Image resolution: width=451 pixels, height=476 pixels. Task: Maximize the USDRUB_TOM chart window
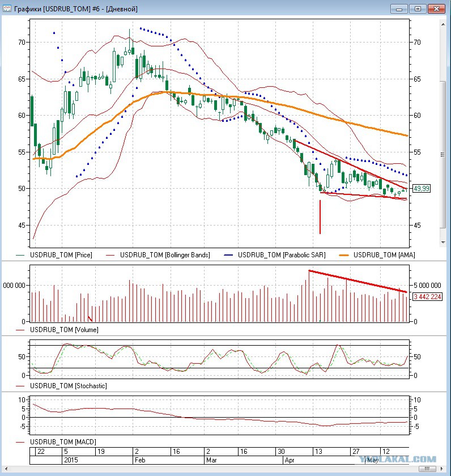[418, 9]
